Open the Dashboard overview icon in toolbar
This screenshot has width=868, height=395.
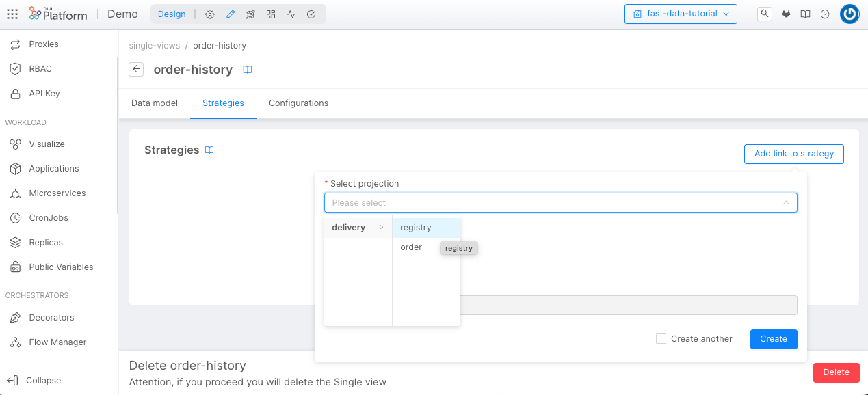click(270, 14)
